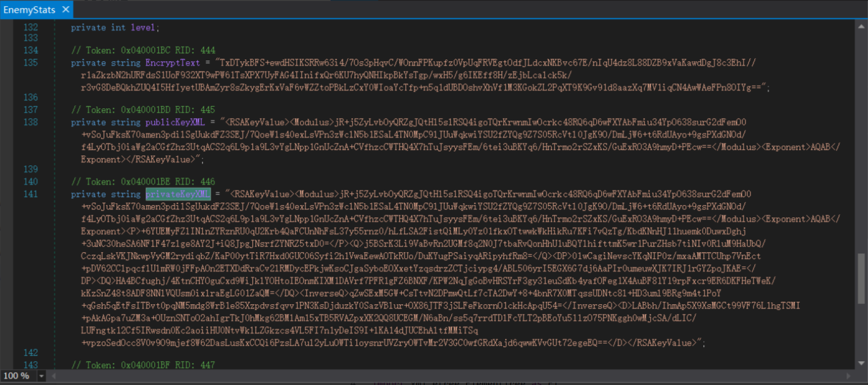Viewport: 868px width, 385px height.
Task: Click the 'level' variable on line 132
Action: click(143, 28)
